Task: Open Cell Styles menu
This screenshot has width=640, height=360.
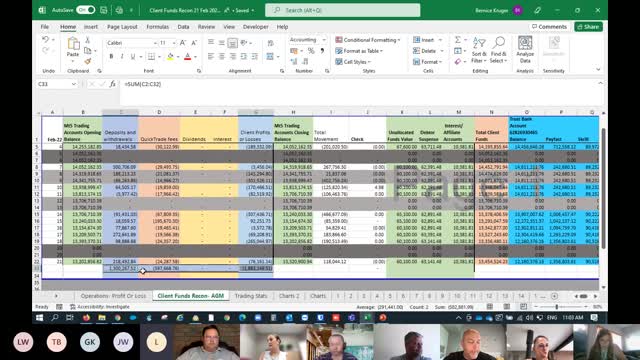Action: click(353, 62)
